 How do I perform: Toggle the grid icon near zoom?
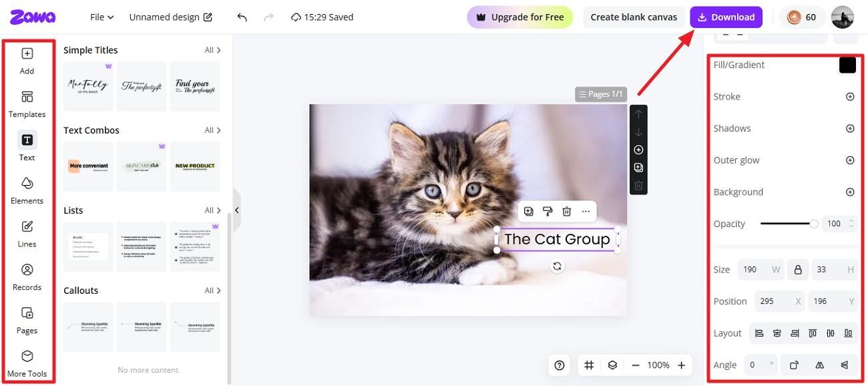pos(589,365)
